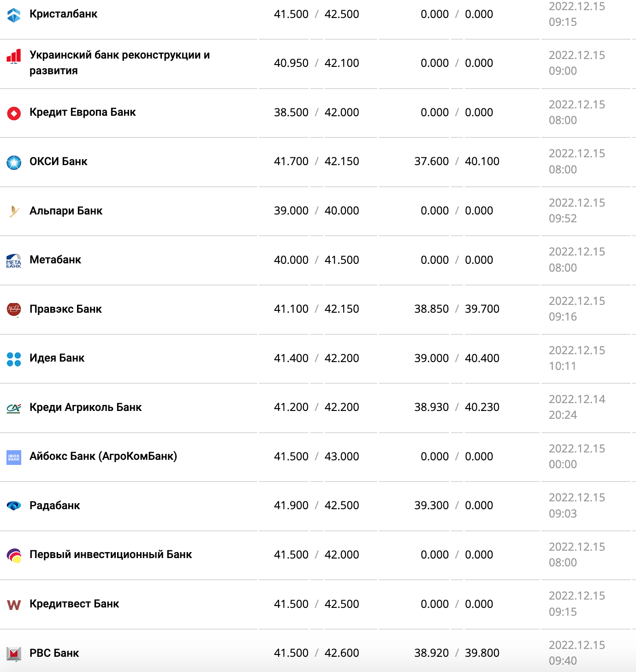
Task: Click the РВС Банк logo icon
Action: 14,654
